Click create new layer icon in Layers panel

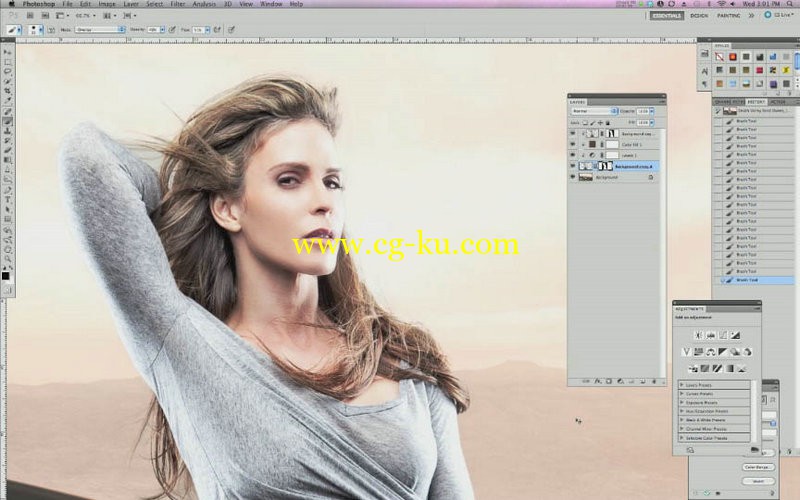click(643, 381)
